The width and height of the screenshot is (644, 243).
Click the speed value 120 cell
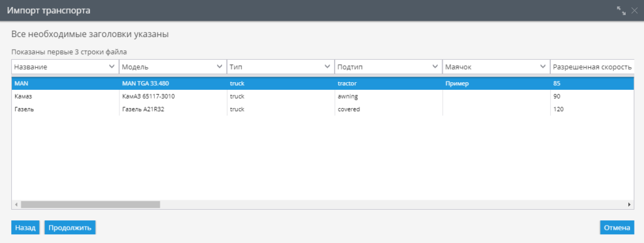click(592, 109)
